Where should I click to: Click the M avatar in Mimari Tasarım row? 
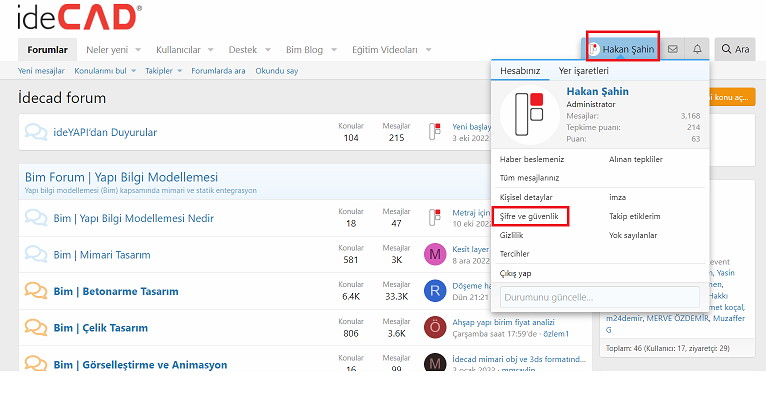[435, 254]
